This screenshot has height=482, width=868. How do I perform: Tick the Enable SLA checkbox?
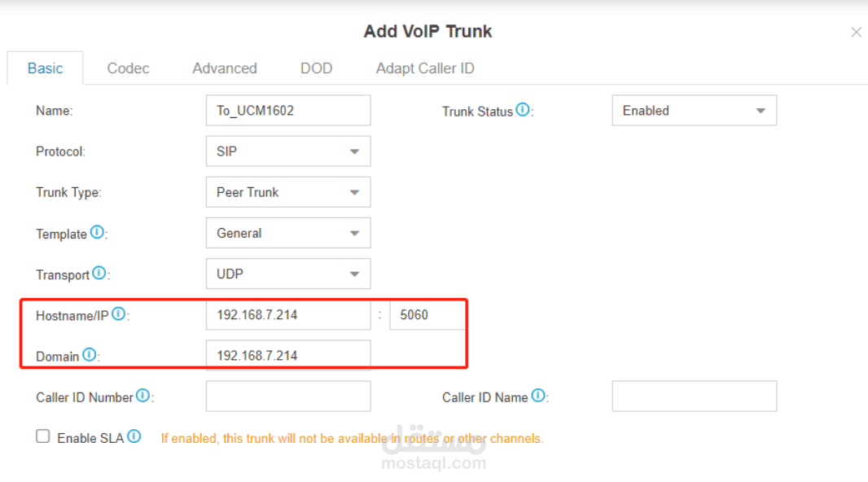[x=43, y=436]
